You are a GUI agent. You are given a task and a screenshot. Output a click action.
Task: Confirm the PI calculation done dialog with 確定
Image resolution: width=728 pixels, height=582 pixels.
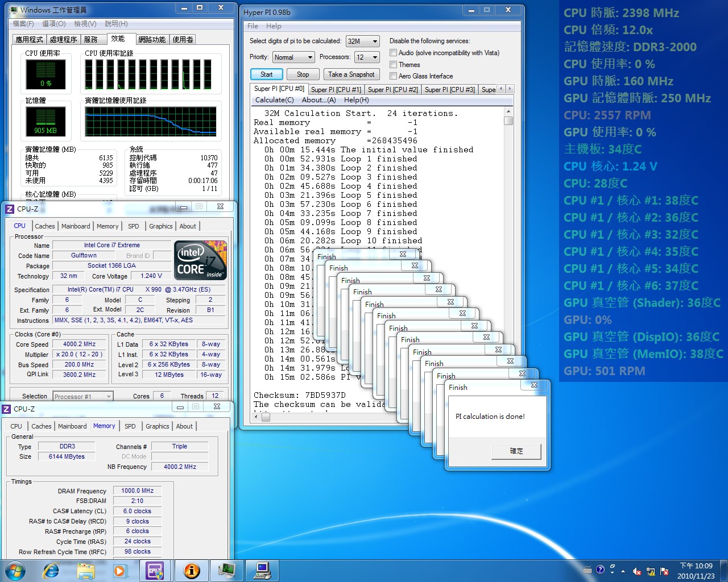coord(516,451)
